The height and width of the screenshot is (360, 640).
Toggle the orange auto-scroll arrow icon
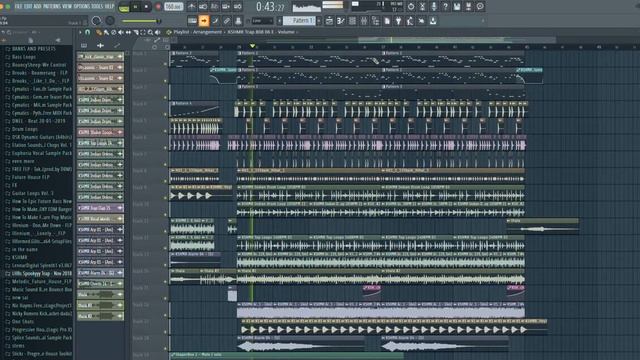[x=204, y=21]
